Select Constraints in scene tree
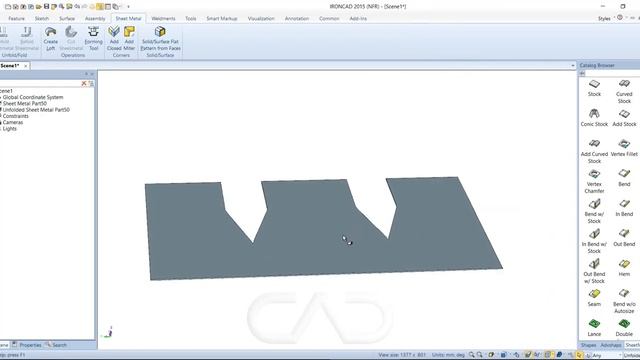This screenshot has height=360, width=640. click(x=16, y=116)
